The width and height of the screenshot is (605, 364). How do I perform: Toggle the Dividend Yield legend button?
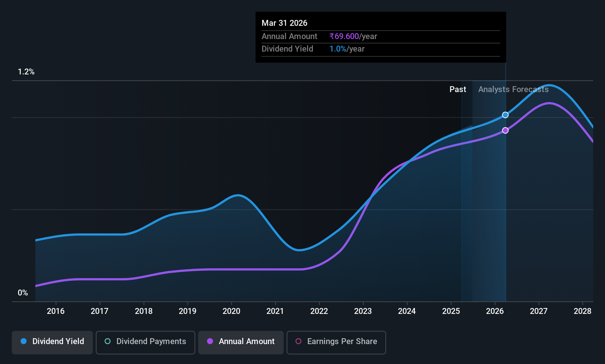coord(52,342)
